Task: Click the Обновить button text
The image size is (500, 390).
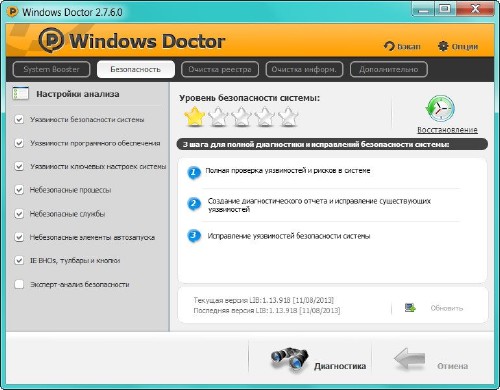Action: pos(447,308)
